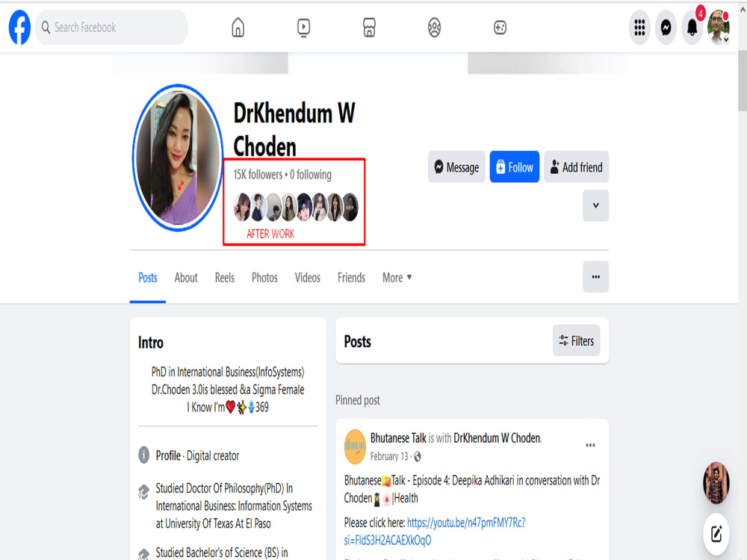Open the Groups icon in top bar
The image size is (747, 560).
(434, 28)
